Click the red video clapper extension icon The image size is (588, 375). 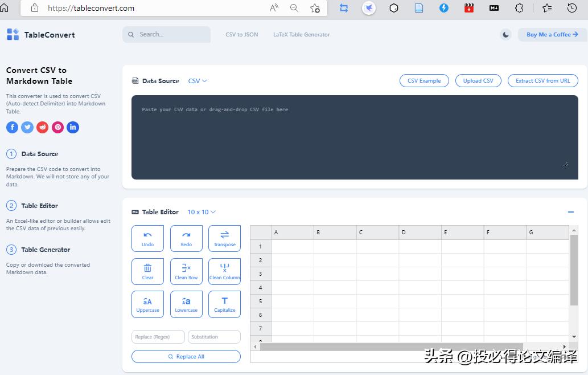[x=469, y=8]
